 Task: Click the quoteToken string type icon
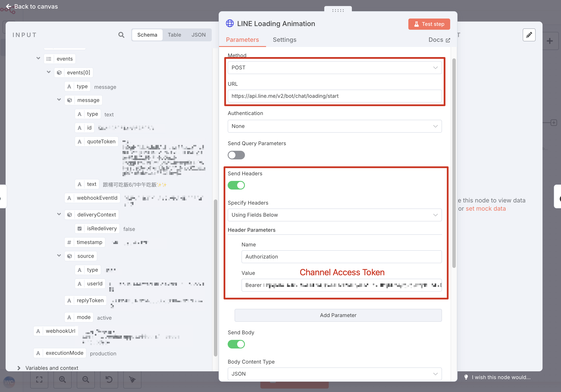point(80,142)
